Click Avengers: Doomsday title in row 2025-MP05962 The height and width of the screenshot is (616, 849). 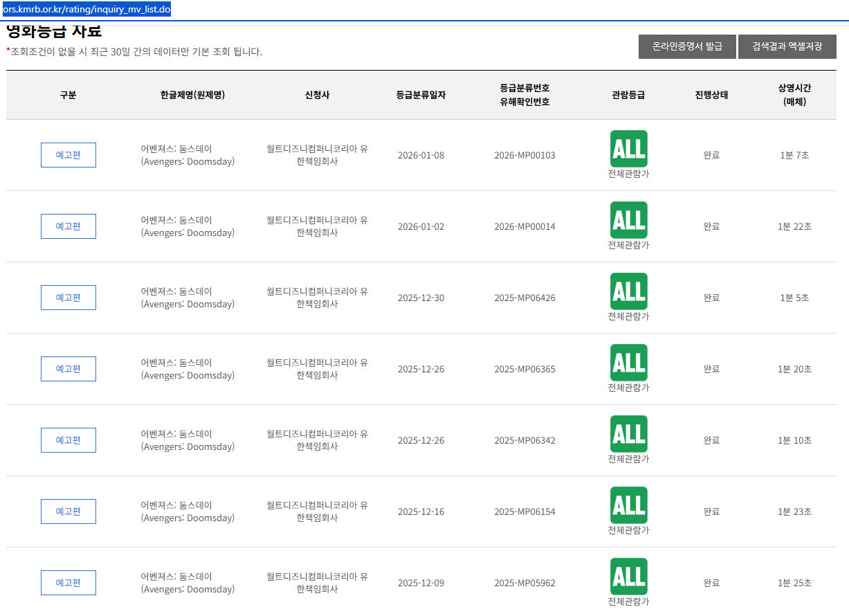pyautogui.click(x=188, y=583)
